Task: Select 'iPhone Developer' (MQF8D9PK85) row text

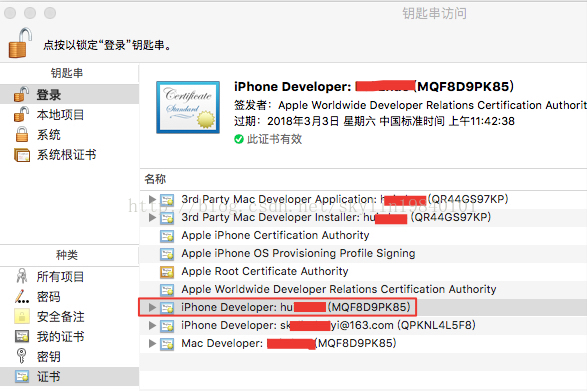Action: tap(296, 307)
